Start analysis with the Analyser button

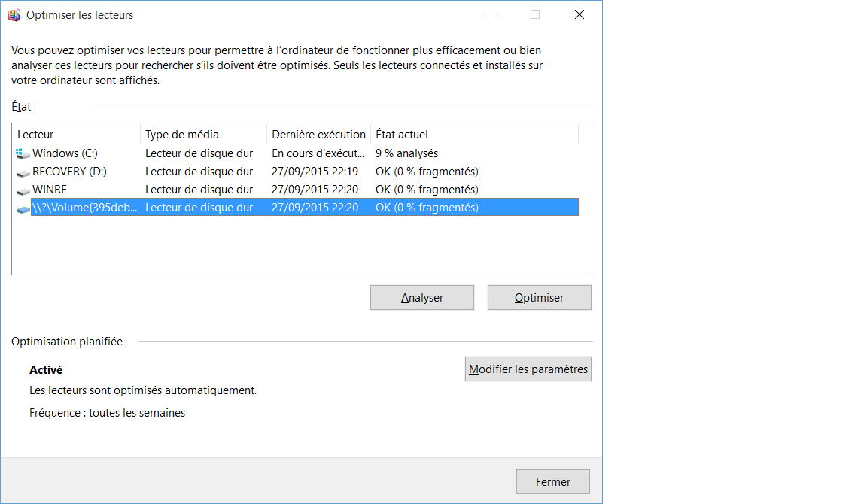pyautogui.click(x=422, y=297)
